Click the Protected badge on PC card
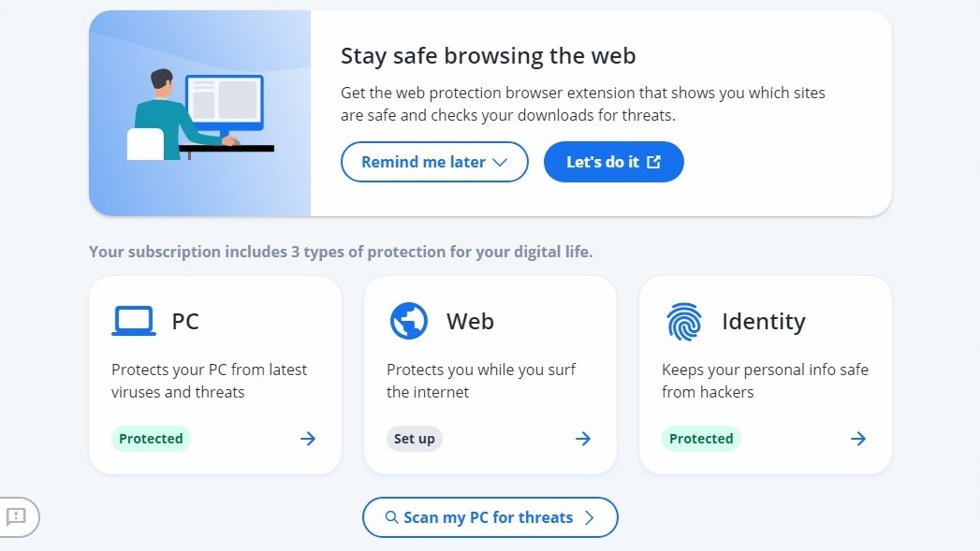 pyautogui.click(x=151, y=438)
